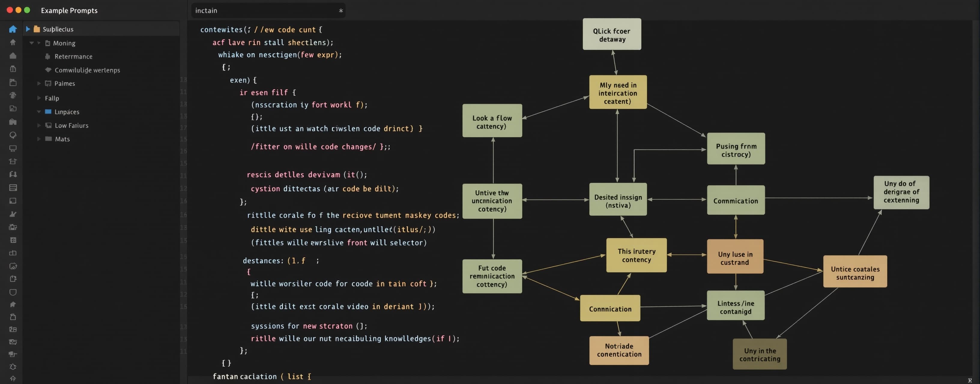This screenshot has width=980, height=384.
Task: Click the debug bug icon near sidebar bottom
Action: click(13, 367)
